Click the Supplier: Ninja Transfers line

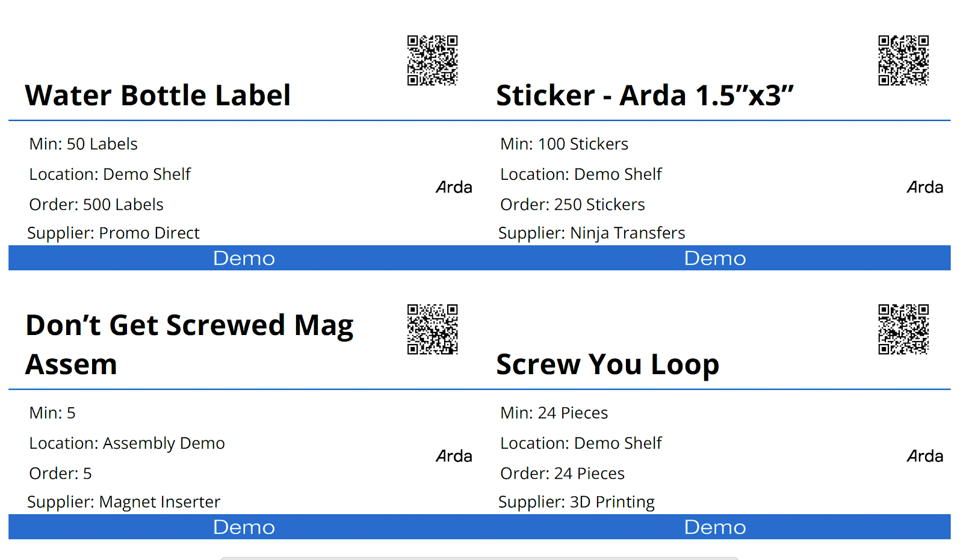pyautogui.click(x=592, y=233)
